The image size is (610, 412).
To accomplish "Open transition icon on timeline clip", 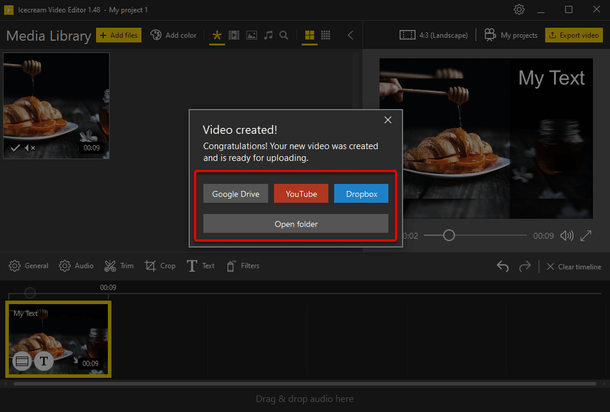I will coord(22,361).
